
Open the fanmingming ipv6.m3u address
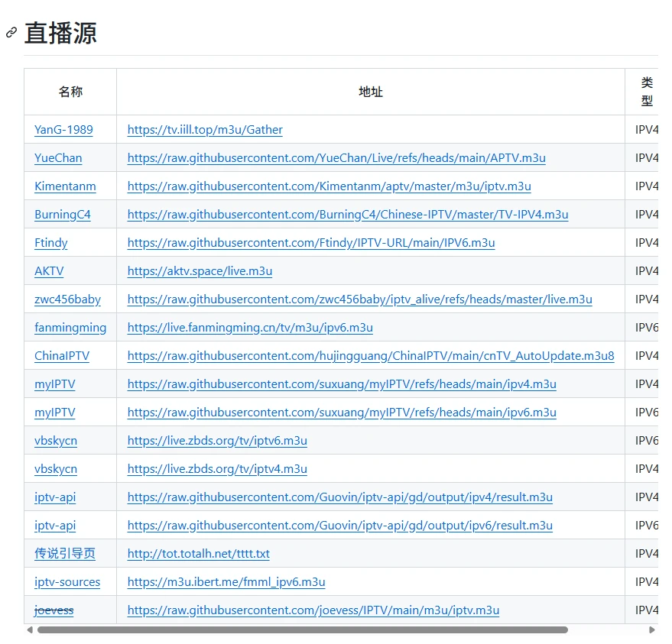click(250, 328)
